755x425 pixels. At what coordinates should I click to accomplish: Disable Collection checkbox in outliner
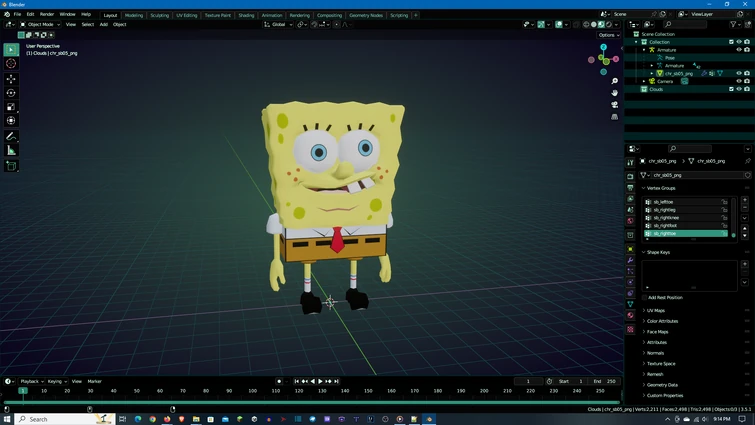pyautogui.click(x=731, y=42)
